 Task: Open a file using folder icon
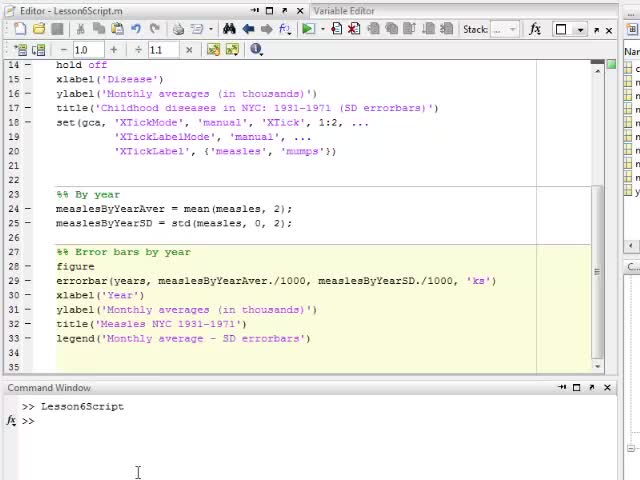(39, 29)
